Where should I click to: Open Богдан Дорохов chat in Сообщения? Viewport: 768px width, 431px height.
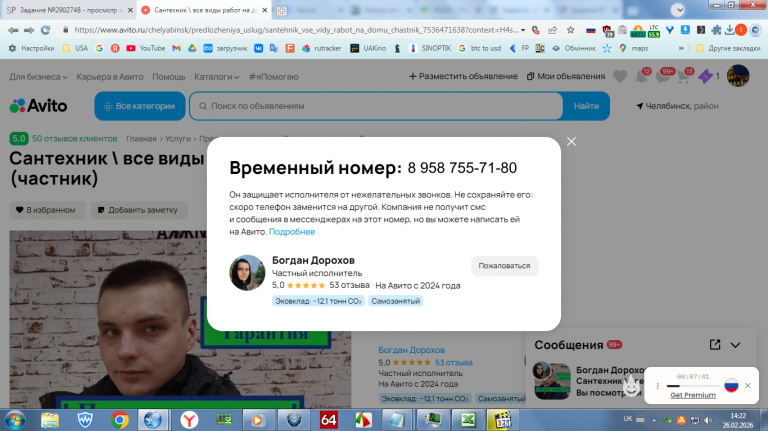tap(588, 382)
